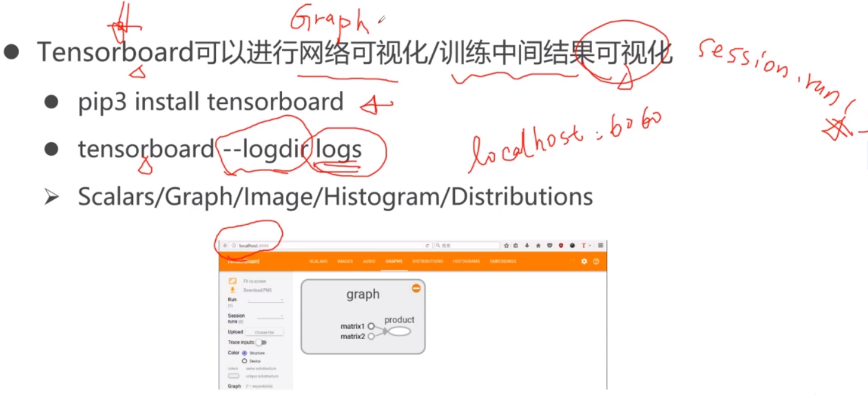
Task: Switch to the SCALARS tab
Action: (x=318, y=262)
